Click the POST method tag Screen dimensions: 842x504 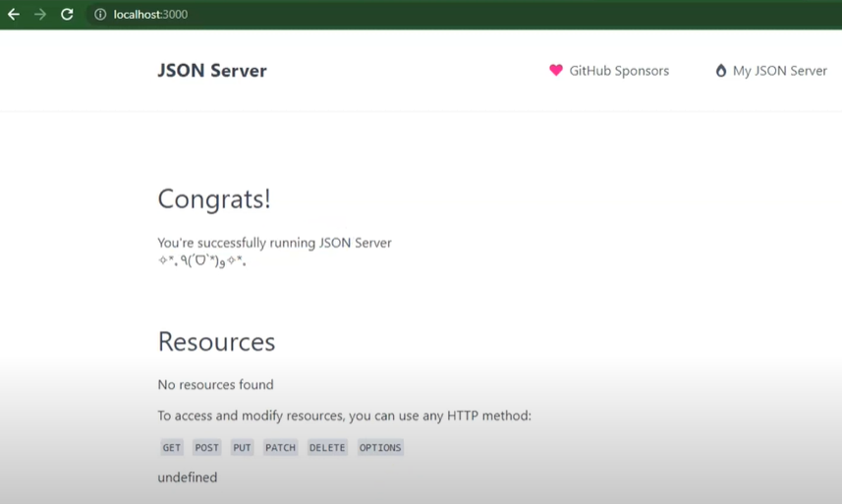click(206, 448)
